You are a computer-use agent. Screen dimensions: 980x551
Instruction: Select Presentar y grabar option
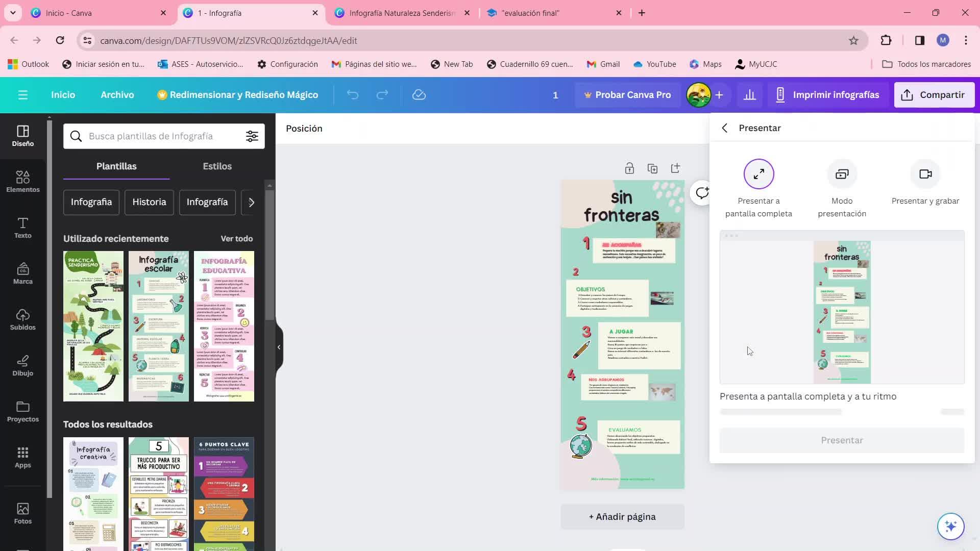925,174
